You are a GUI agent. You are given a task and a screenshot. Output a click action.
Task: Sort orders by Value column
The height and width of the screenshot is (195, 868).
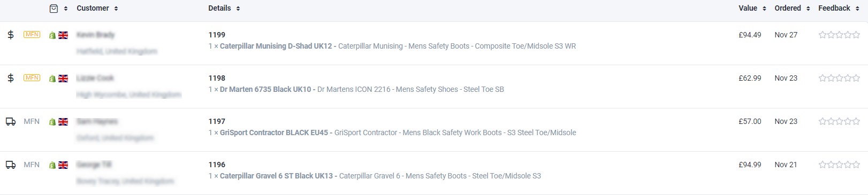tap(752, 8)
